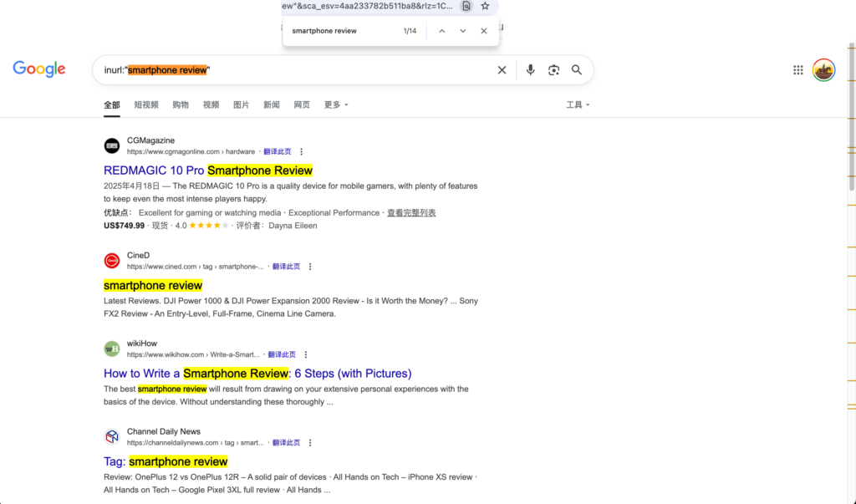Open more options for CineD result

point(310,267)
